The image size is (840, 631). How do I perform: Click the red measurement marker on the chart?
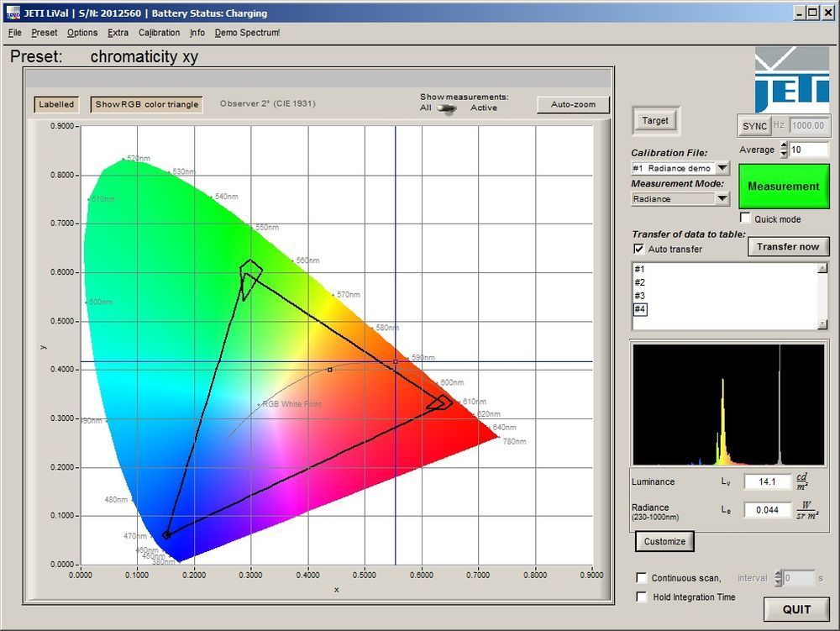396,362
